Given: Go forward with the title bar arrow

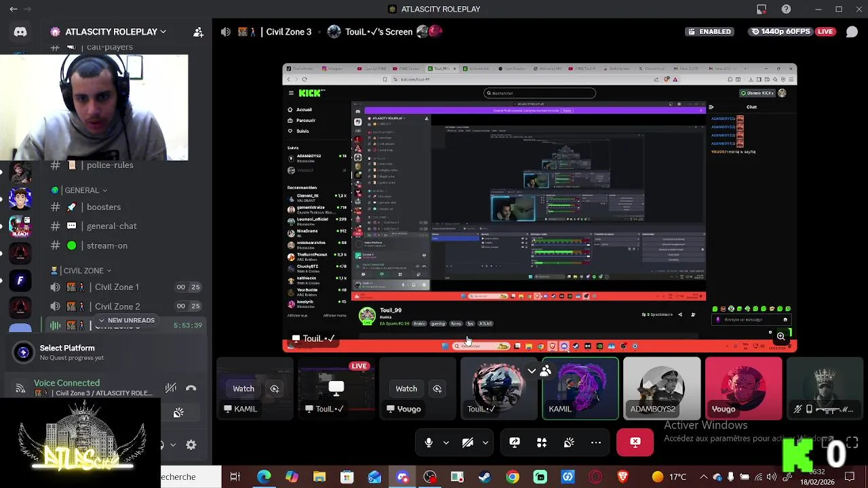Looking at the screenshot, I should (x=27, y=9).
